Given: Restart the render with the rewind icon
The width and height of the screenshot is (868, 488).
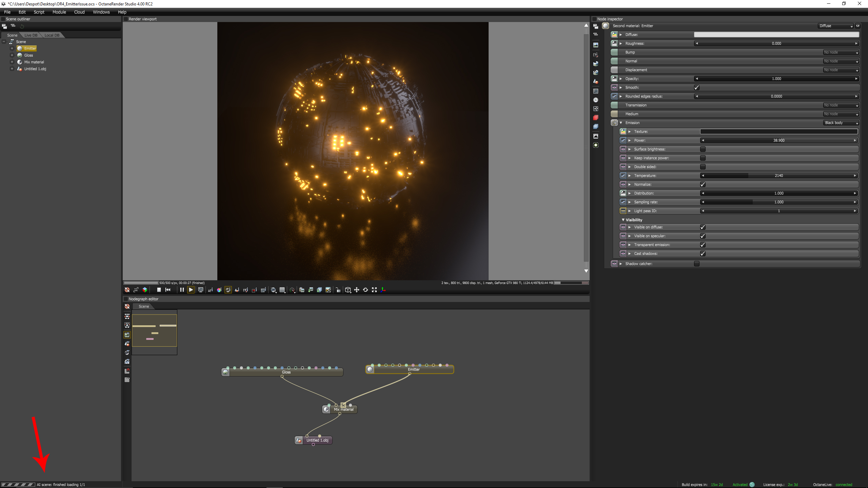Looking at the screenshot, I should pos(168,290).
